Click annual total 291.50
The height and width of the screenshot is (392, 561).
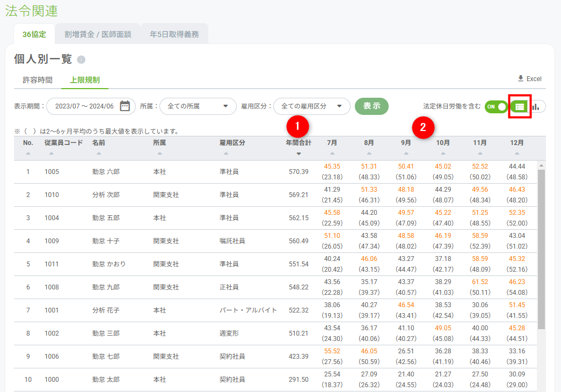pyautogui.click(x=298, y=380)
